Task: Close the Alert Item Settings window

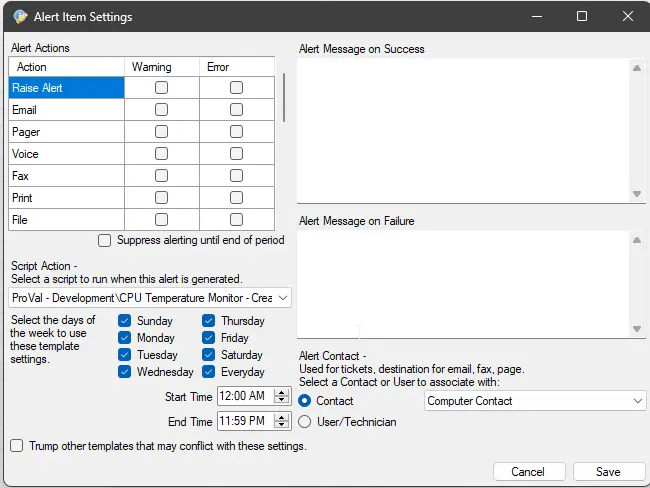Action: tap(628, 16)
